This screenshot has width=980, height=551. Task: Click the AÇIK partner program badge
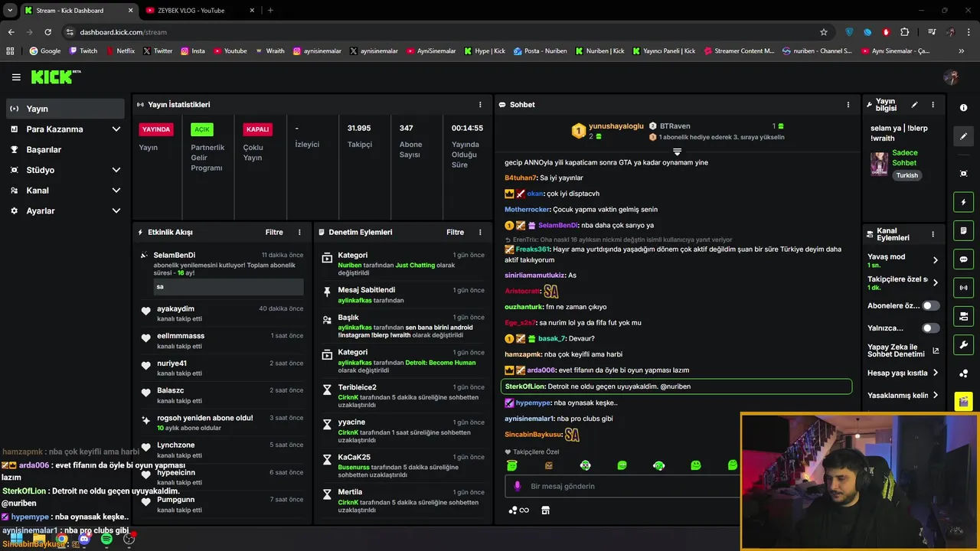[202, 129]
